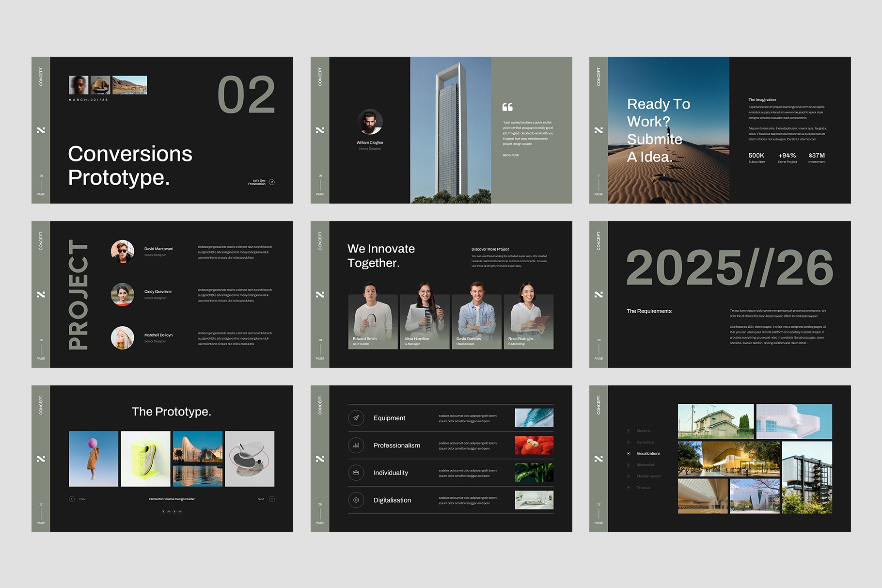Select the Equipment paper plane icon

pyautogui.click(x=356, y=418)
